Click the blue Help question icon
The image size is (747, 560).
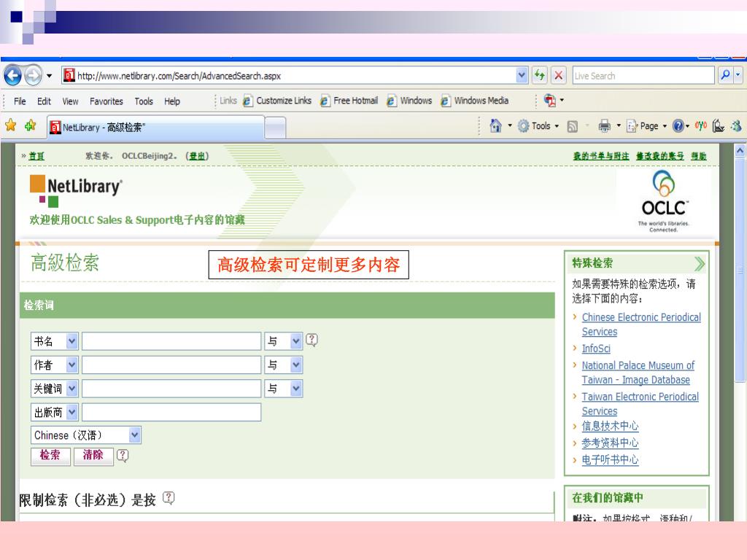(x=678, y=125)
